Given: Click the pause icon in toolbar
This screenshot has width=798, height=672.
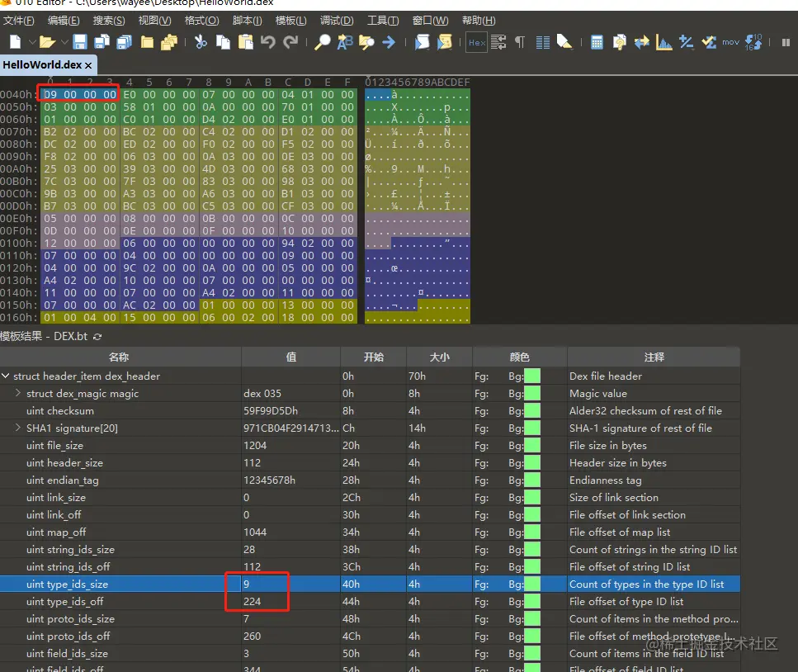Looking at the screenshot, I should pos(786,42).
